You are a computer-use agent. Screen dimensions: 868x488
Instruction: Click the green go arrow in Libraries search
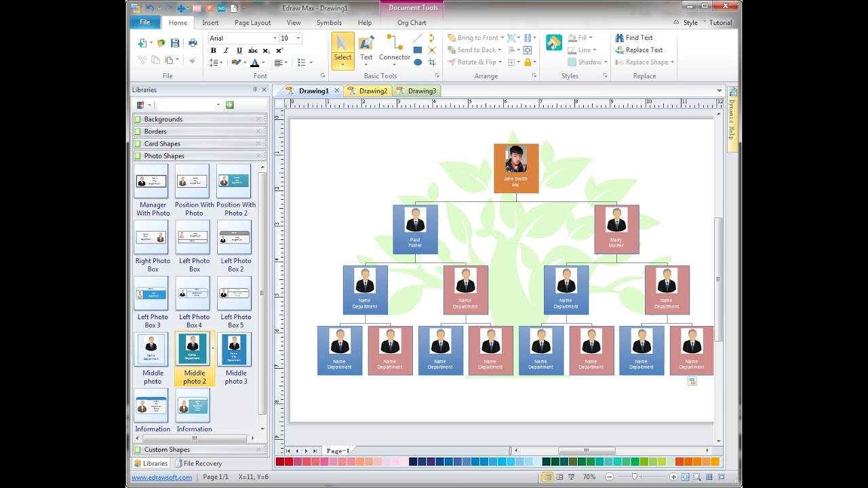pyautogui.click(x=229, y=105)
